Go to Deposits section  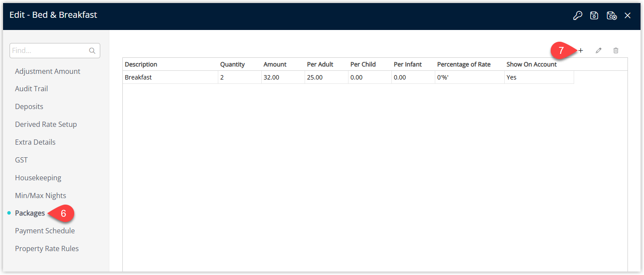click(x=29, y=106)
